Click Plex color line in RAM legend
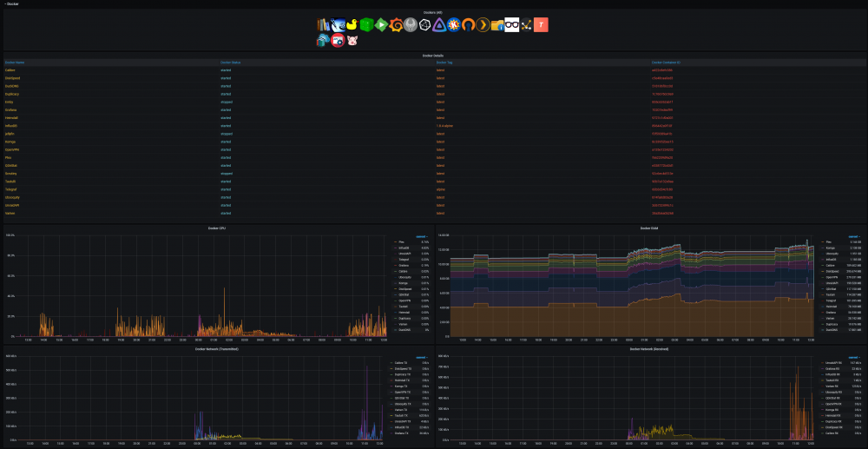This screenshot has height=449, width=868. click(821, 242)
